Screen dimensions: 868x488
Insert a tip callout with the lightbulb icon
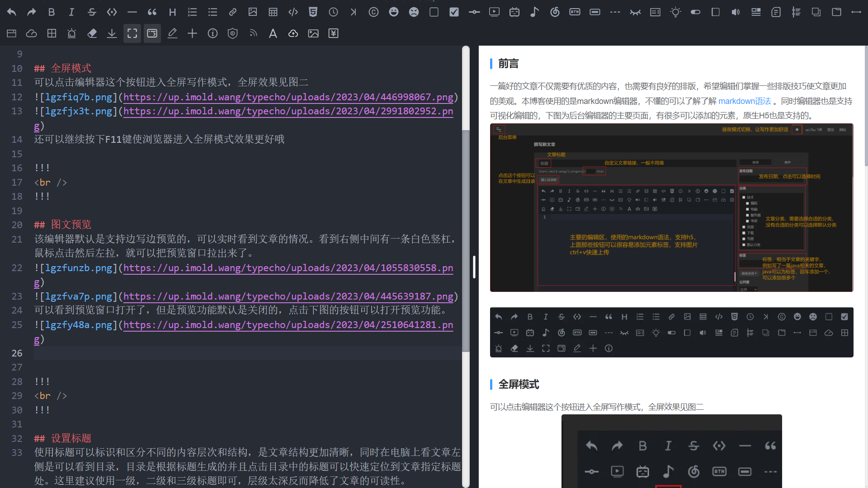[x=675, y=12]
